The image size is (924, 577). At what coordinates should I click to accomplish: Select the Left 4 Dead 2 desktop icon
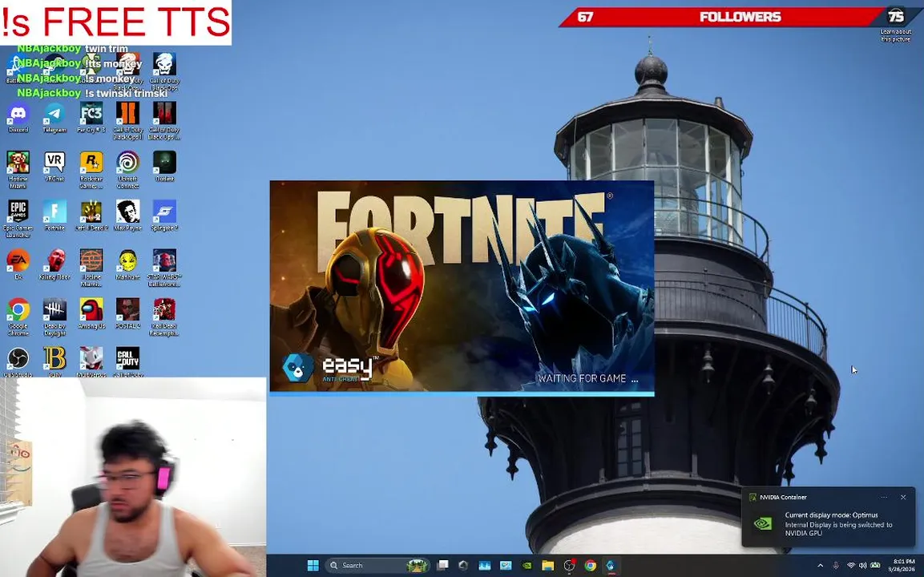click(x=91, y=215)
